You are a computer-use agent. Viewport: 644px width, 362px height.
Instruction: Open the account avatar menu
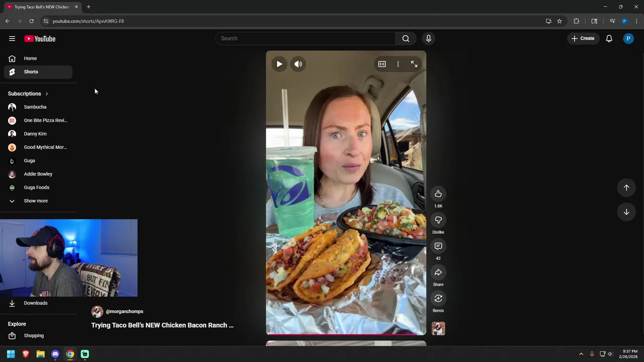[628, 39]
